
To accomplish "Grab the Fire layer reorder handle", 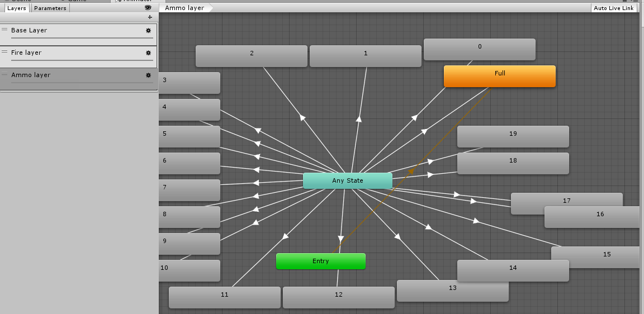I will click(4, 52).
